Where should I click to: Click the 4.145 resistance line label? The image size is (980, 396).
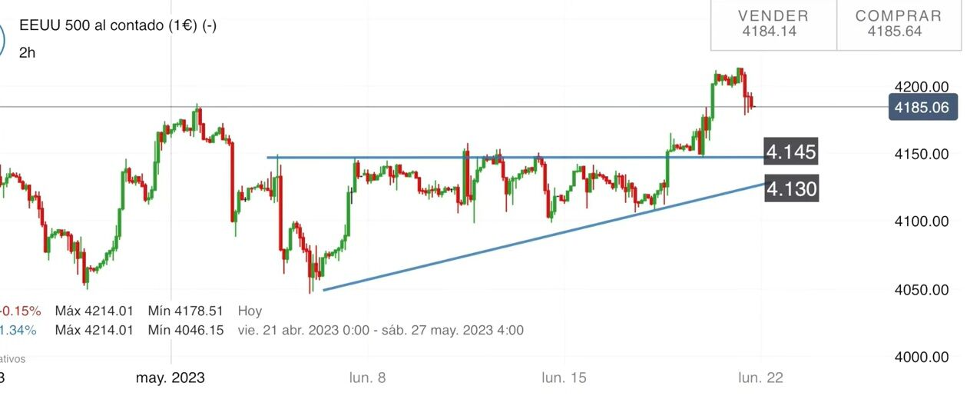791,151
